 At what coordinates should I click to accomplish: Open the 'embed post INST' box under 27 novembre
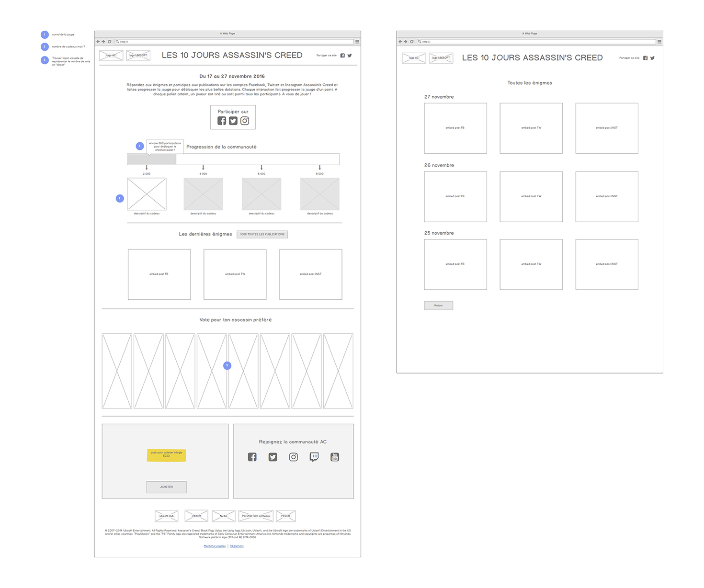point(607,128)
